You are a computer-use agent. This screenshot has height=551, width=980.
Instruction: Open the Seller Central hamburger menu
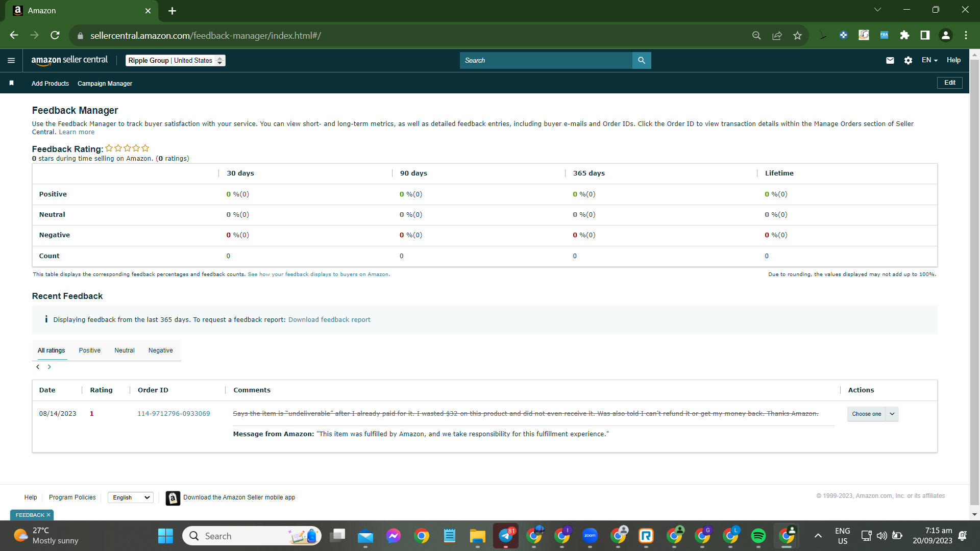[11, 60]
